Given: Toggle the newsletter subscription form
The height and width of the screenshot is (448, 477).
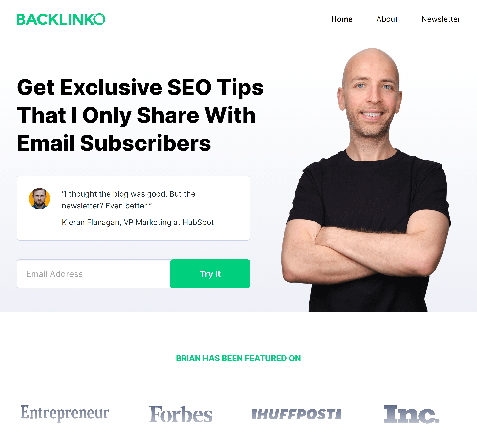Looking at the screenshot, I should [x=440, y=19].
